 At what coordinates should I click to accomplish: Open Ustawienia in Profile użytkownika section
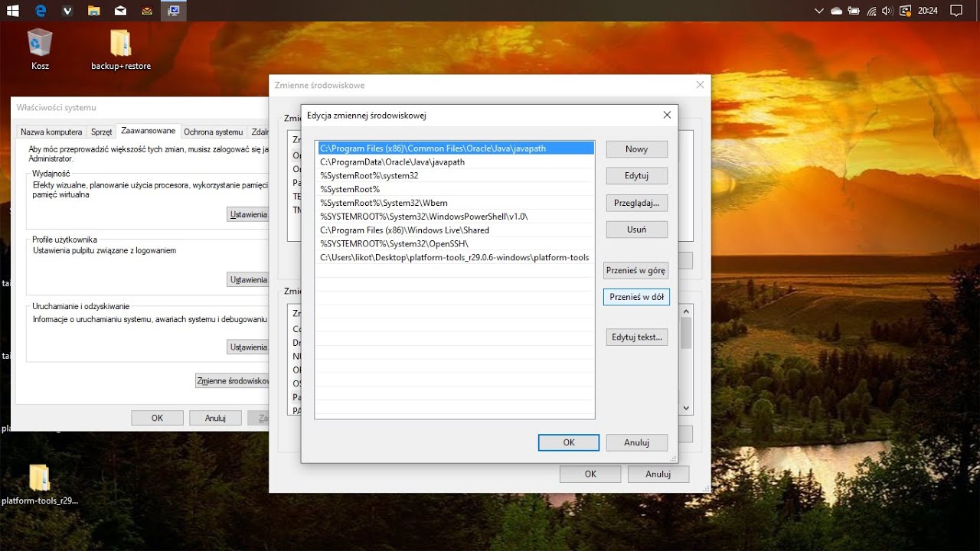[248, 280]
